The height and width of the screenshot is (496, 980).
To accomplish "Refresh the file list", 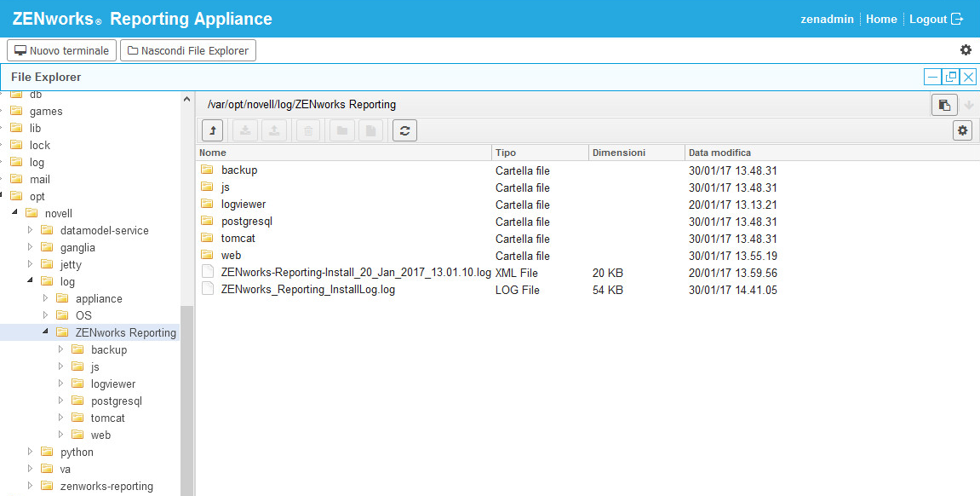I will point(404,130).
